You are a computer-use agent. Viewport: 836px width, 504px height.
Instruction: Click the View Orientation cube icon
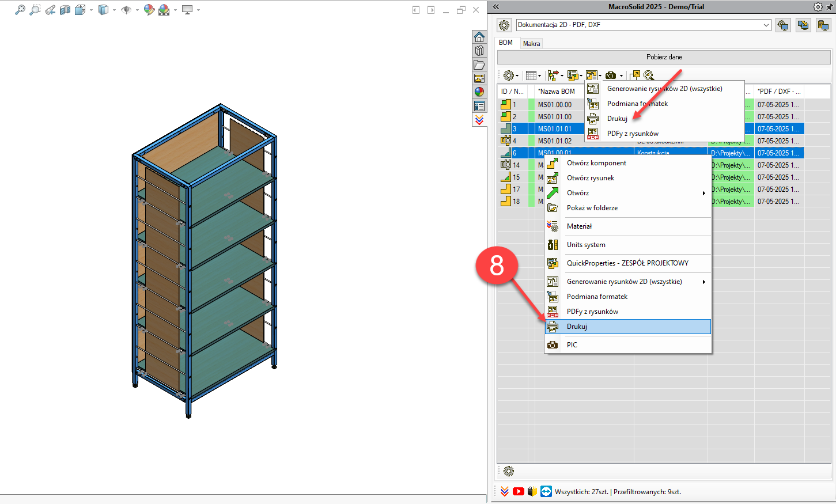tap(80, 10)
